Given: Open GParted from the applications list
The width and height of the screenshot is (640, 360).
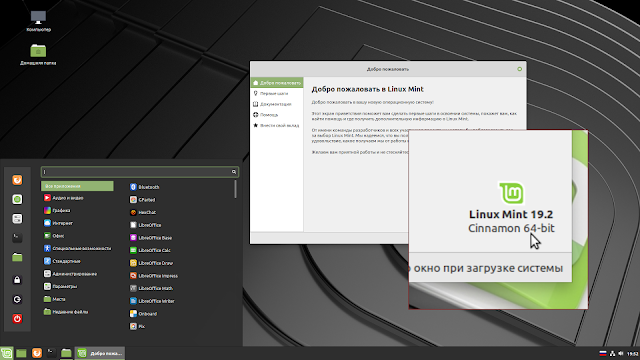Looking at the screenshot, I should point(142,200).
